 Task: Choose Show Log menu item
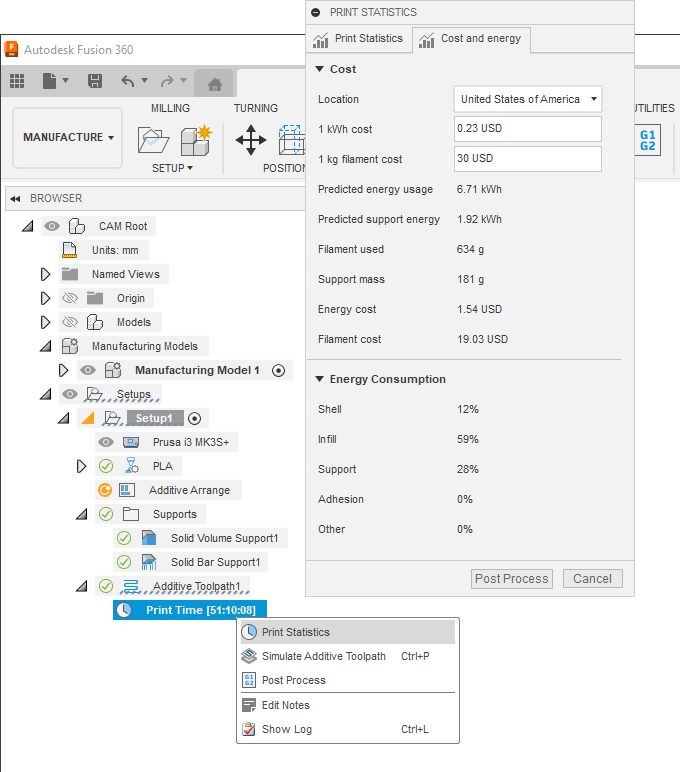348,729
